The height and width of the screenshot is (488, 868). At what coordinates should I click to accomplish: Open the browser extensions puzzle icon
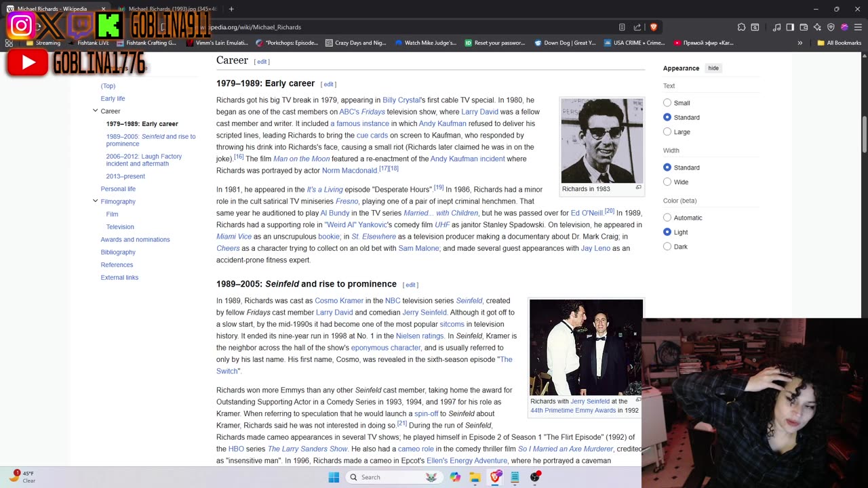pyautogui.click(x=741, y=27)
